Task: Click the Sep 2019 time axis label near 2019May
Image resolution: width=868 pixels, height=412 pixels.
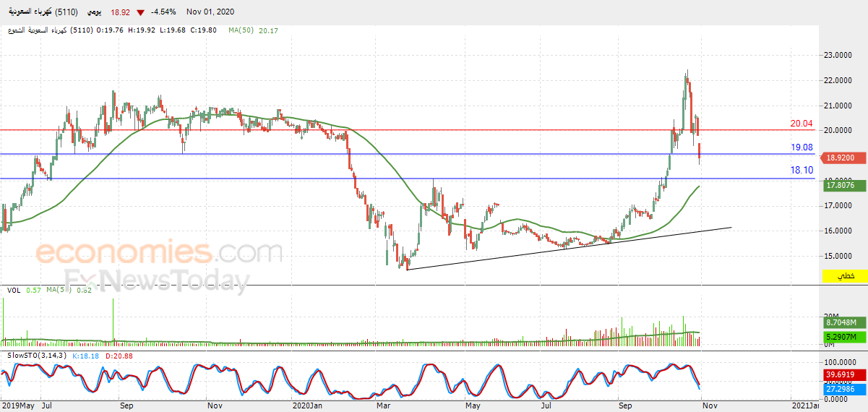Action: [x=127, y=406]
